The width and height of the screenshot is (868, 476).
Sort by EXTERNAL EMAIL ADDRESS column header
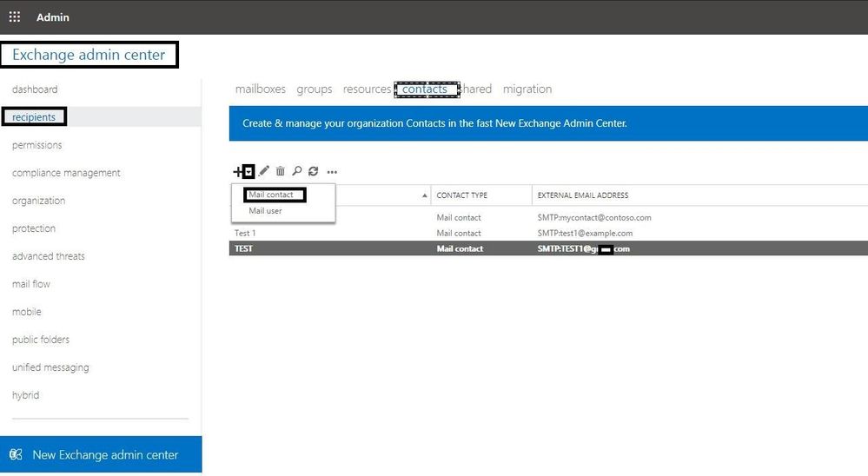coord(583,195)
